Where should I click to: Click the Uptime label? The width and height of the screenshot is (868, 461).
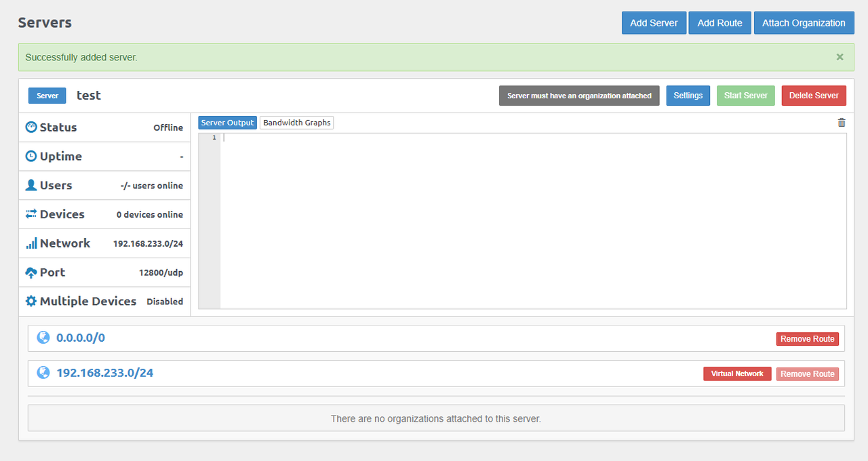[61, 157]
